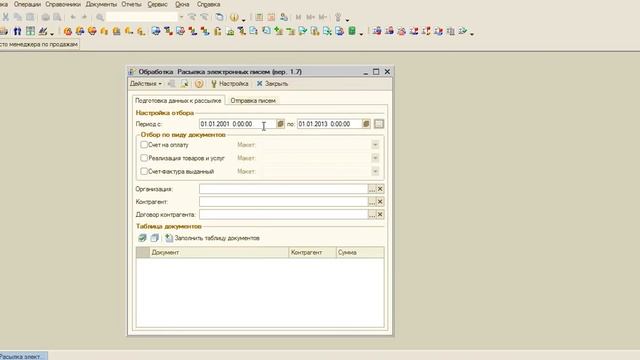Open the 'Договор контрагента' selection '...' button
This screenshot has width=640, height=360.
(x=372, y=214)
